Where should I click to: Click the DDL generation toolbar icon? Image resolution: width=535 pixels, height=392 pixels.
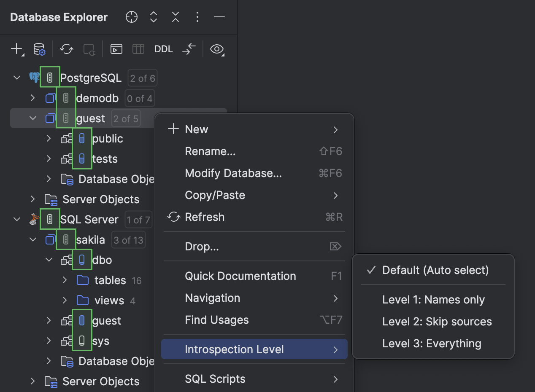tap(163, 49)
